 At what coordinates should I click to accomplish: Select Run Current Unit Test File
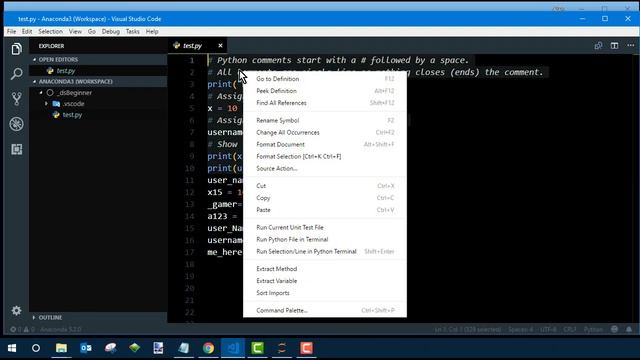(325, 227)
